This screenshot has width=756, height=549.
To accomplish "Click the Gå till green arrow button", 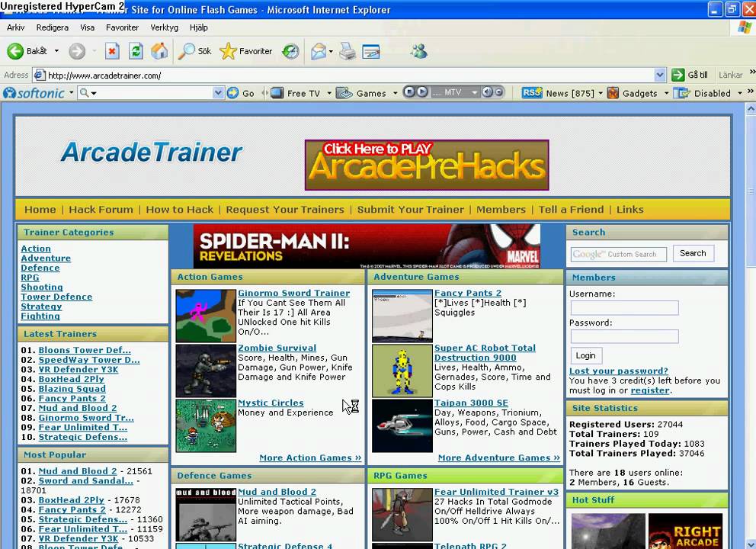I will tap(678, 75).
